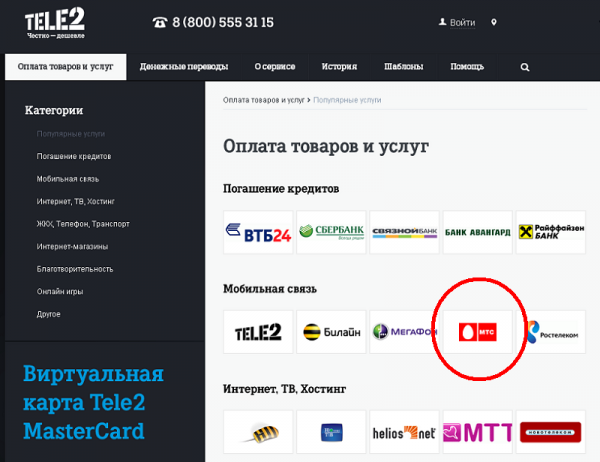This screenshot has height=462, width=600.
Task: Open the Шаблоны menu item
Action: (x=404, y=67)
